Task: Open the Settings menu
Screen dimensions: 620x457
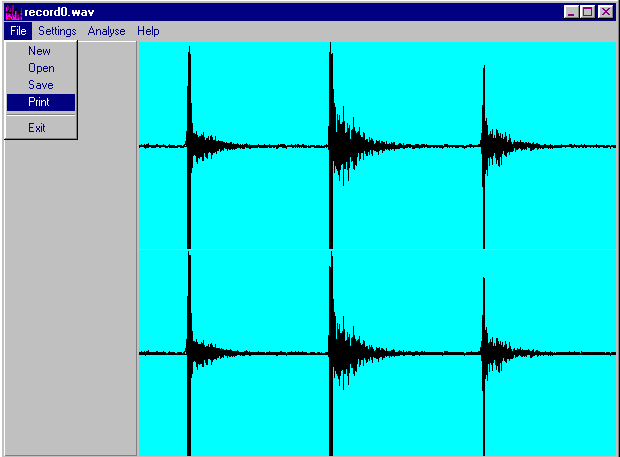Action: (x=57, y=31)
